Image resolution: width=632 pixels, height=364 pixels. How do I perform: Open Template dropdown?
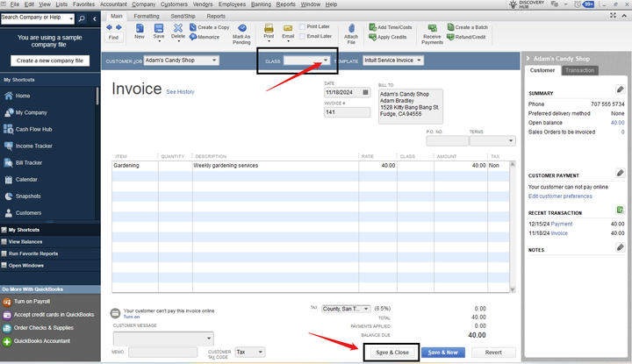[419, 61]
